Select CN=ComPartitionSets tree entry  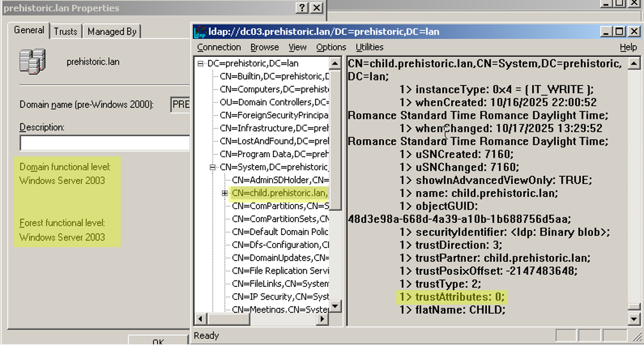[x=280, y=219]
